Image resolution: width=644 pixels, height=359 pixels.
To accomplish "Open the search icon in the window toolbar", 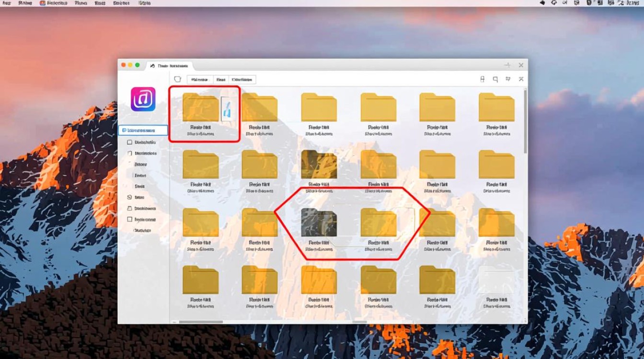I will 495,79.
